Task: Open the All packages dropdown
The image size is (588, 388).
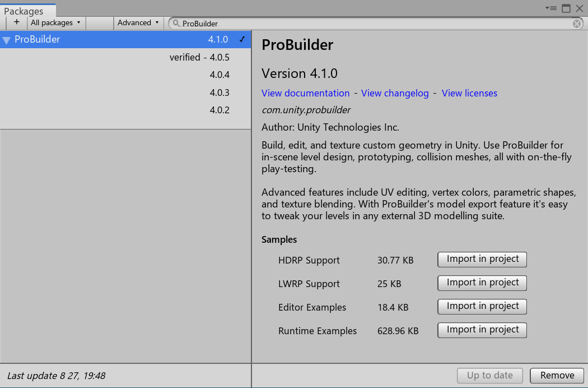Action: 56,22
